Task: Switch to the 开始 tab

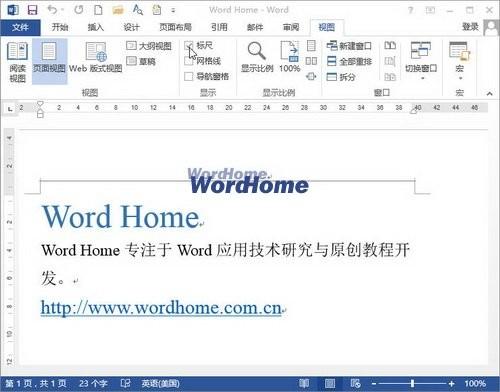Action: tap(60, 27)
